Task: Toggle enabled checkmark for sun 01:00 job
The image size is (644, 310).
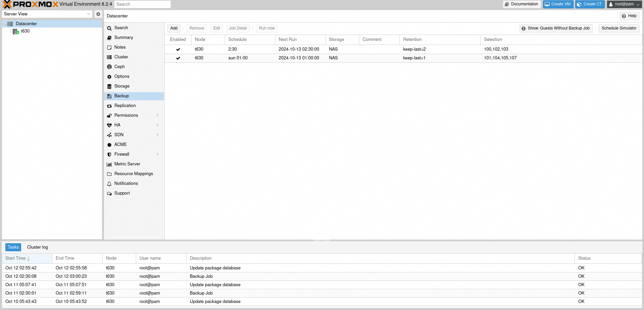Action: click(x=178, y=58)
